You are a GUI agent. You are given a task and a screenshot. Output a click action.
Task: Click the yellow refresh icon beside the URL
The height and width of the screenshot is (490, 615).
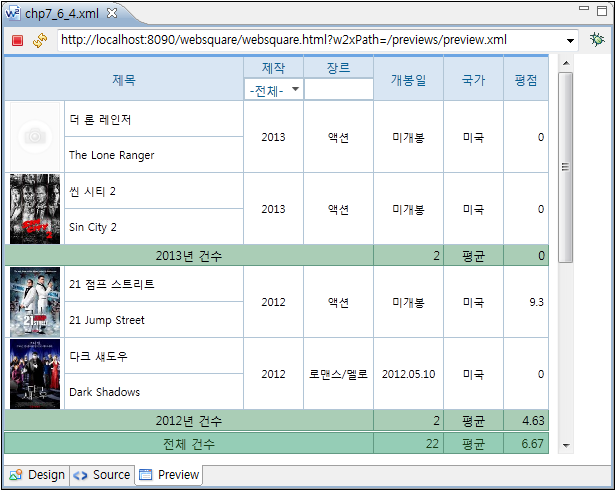click(x=40, y=40)
